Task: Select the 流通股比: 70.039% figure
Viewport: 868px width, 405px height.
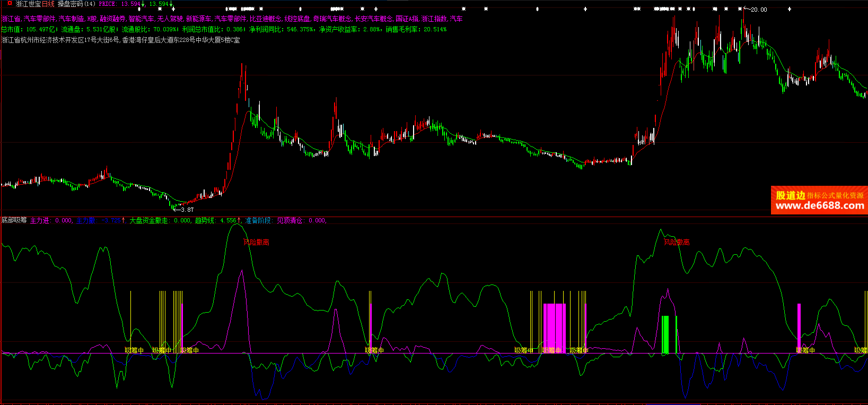Action: click(150, 29)
